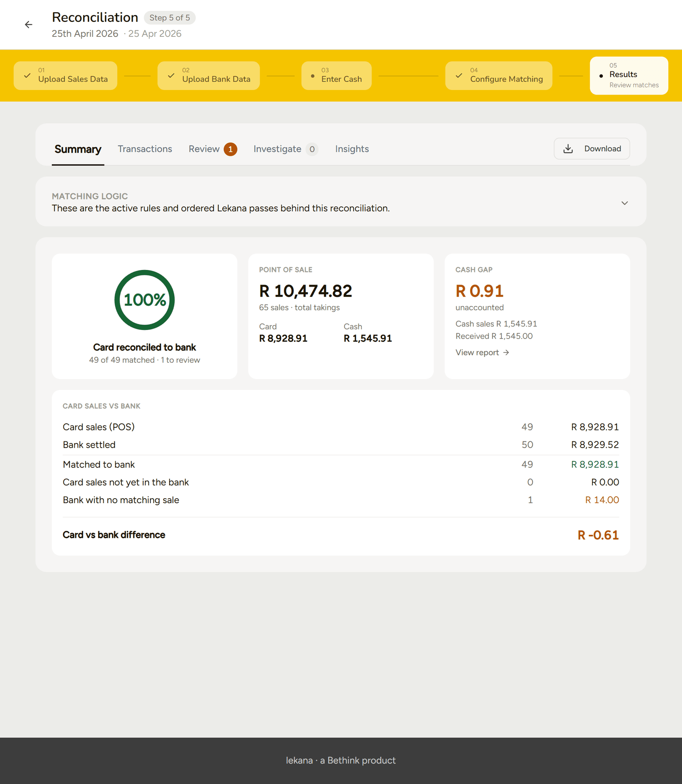Click the Step 5 of 5 badge

tap(170, 18)
